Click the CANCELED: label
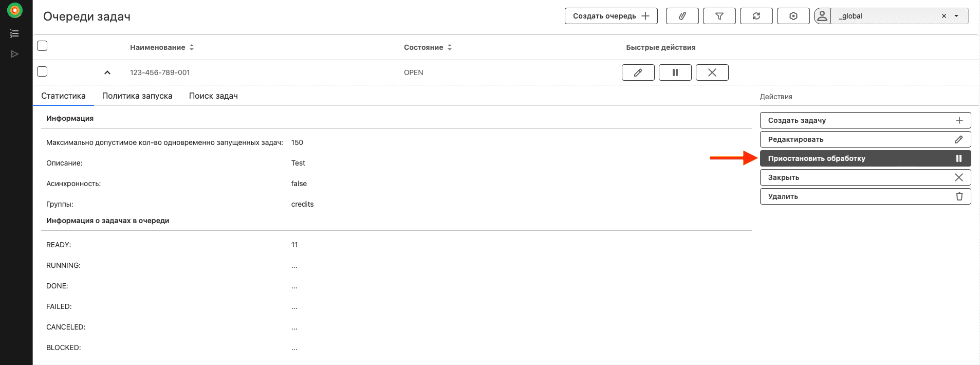980x365 pixels. coord(66,327)
